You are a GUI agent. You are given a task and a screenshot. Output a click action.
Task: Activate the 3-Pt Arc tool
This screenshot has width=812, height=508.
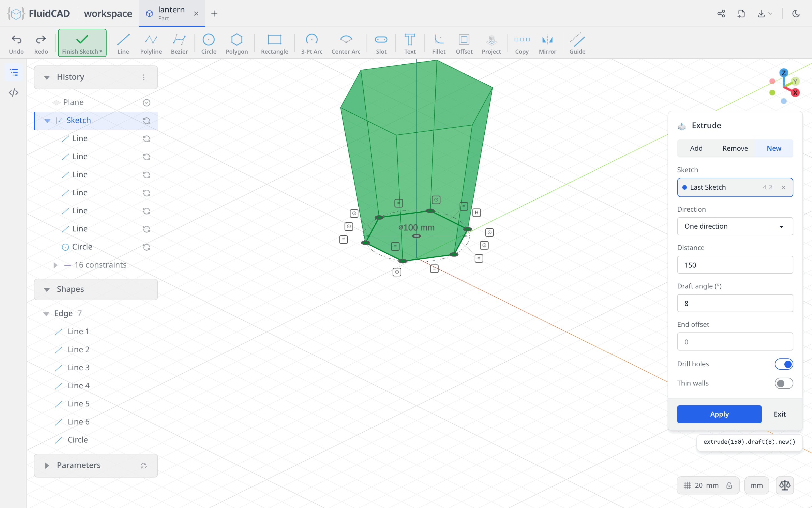click(x=312, y=43)
